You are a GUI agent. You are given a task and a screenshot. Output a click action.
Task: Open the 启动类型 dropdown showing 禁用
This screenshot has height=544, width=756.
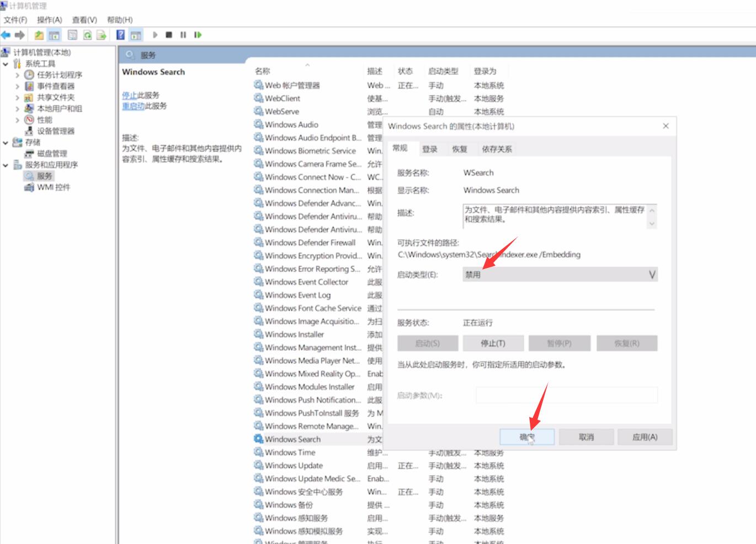(x=560, y=274)
